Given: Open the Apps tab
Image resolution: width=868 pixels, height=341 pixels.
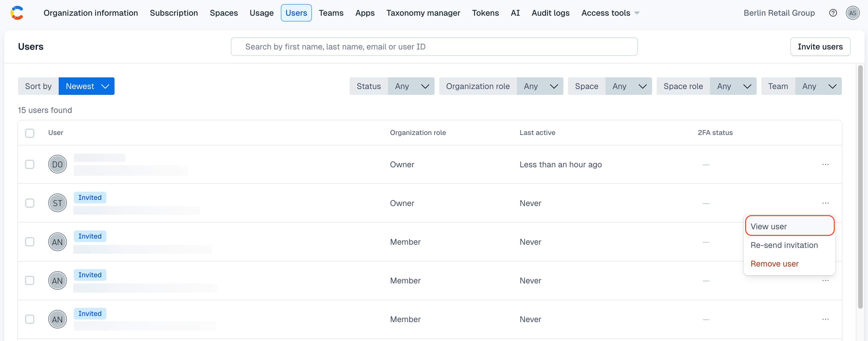Looking at the screenshot, I should 365,13.
